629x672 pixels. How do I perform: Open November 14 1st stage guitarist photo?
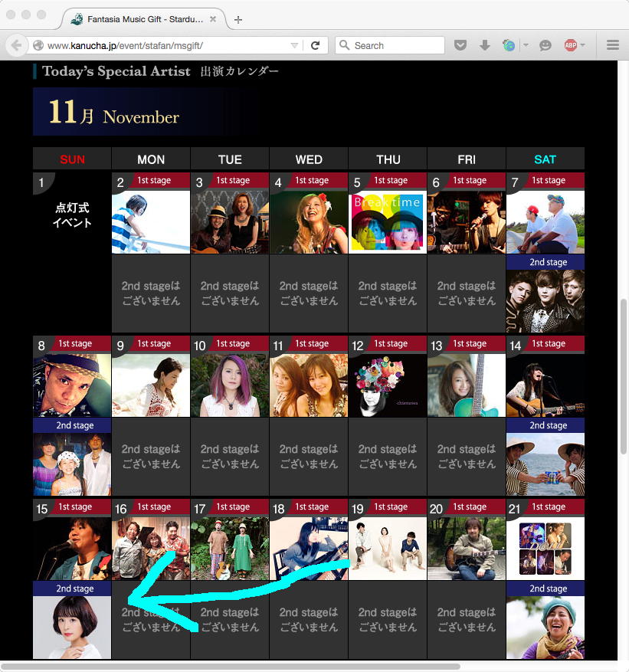545,385
